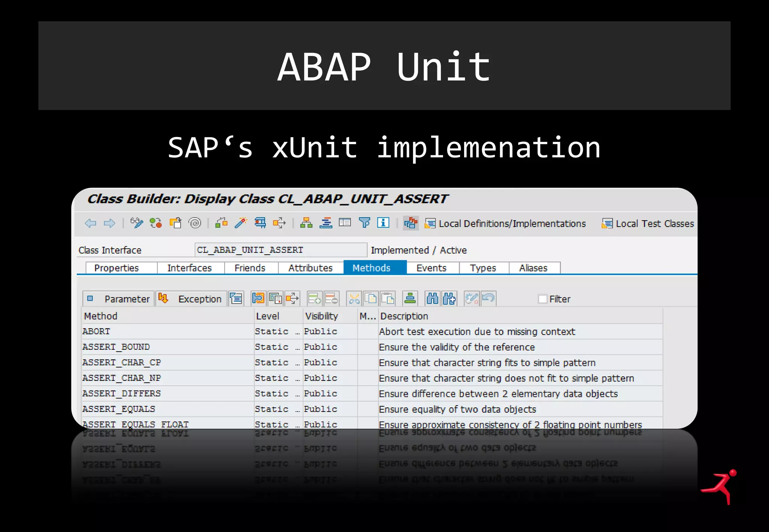Screen dimensions: 769x532
Task: Open Local Test Classes
Action: [x=648, y=224]
